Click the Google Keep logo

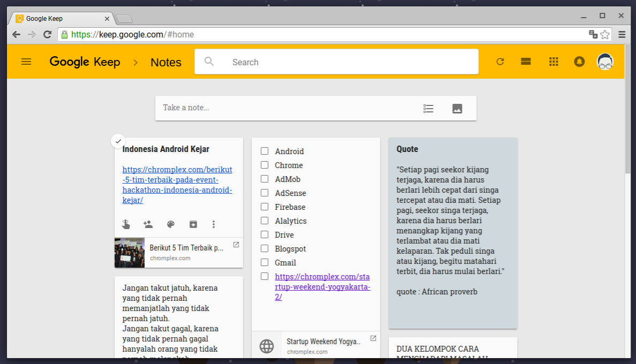[x=85, y=62]
